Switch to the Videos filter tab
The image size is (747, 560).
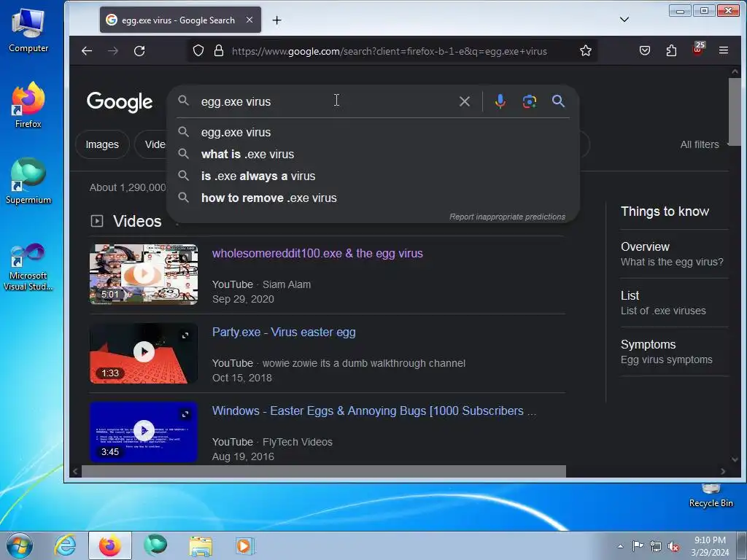tap(150, 144)
